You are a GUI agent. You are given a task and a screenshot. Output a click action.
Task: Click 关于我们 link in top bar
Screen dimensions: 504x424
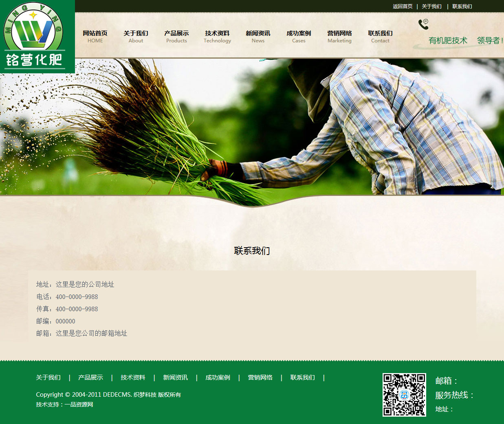[x=431, y=7]
